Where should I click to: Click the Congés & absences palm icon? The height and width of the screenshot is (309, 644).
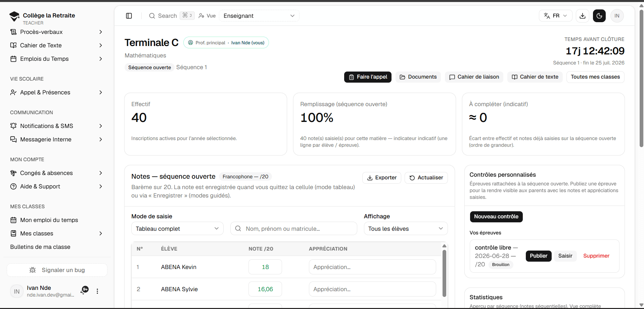click(x=13, y=173)
